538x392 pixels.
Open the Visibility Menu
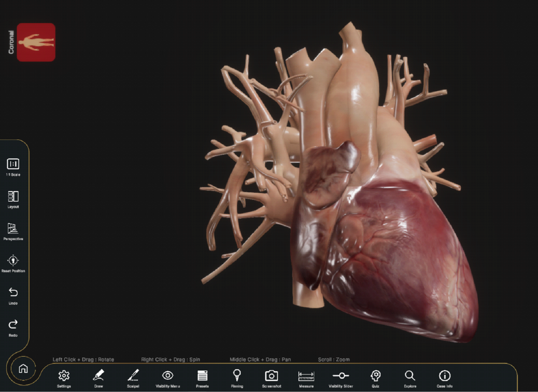(167, 376)
